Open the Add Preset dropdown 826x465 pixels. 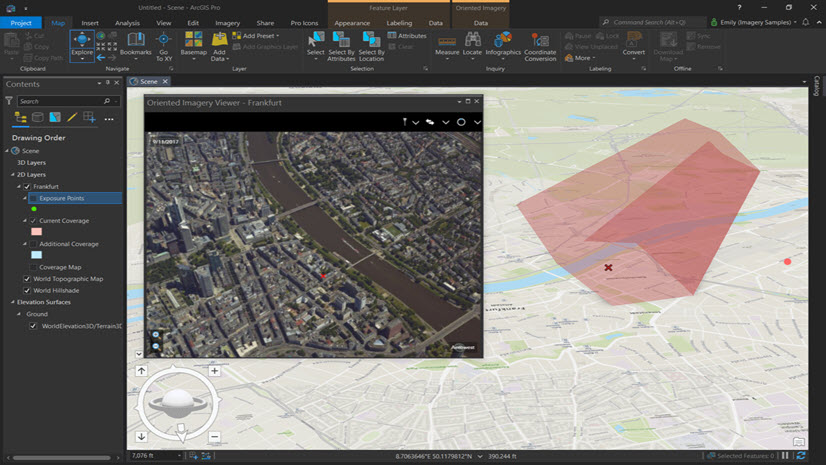coord(260,35)
